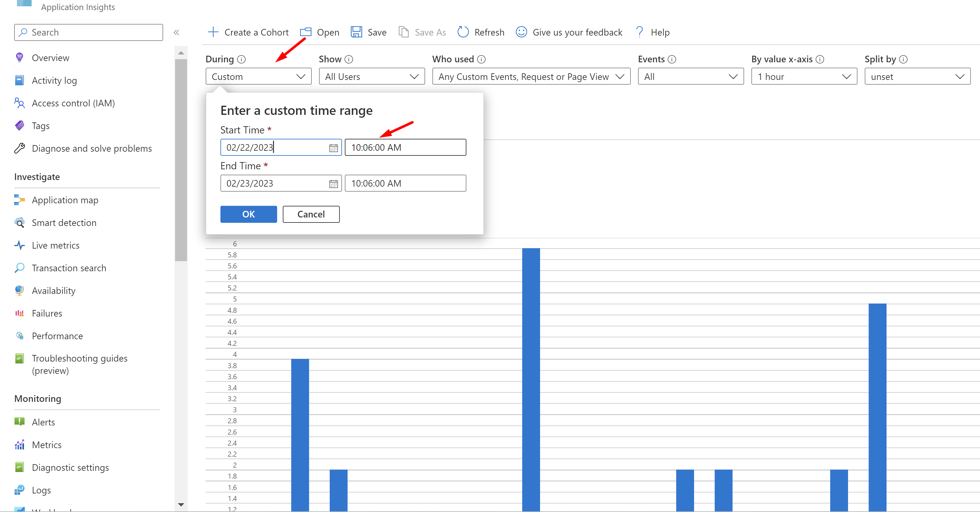Image resolution: width=980 pixels, height=512 pixels.
Task: Click the Save label
Action: (377, 32)
